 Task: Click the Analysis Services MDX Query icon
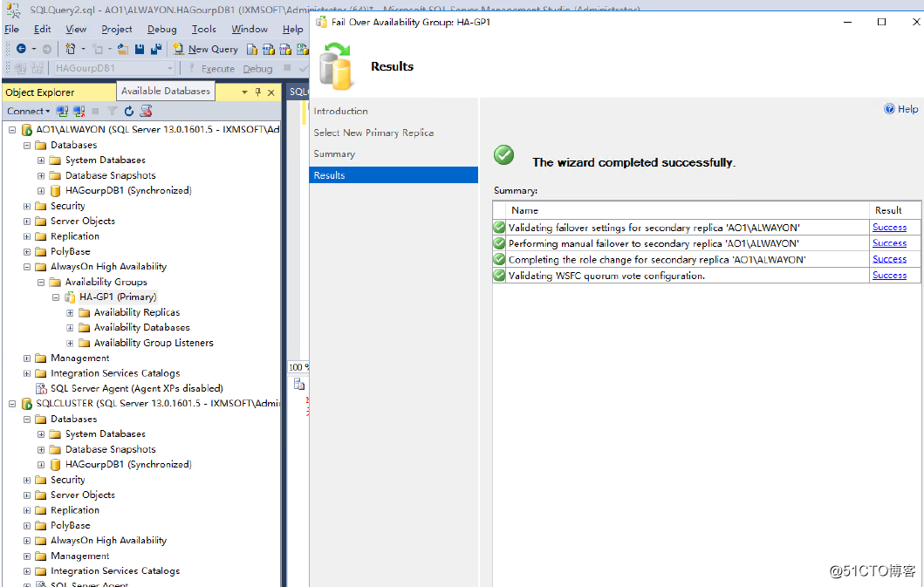[x=268, y=49]
